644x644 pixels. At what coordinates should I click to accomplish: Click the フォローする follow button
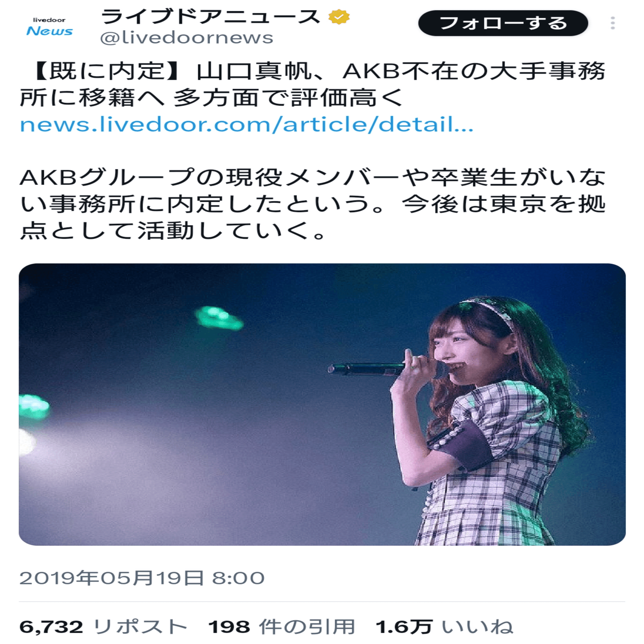point(503,23)
